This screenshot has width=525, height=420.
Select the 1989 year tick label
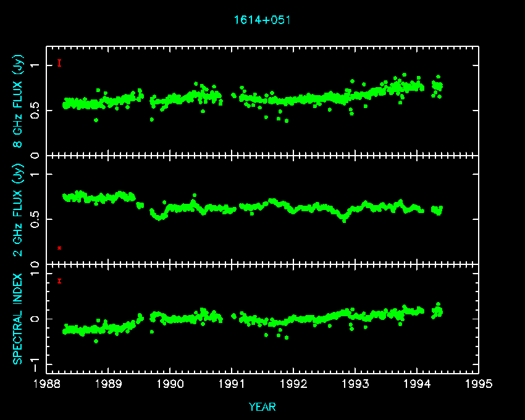[x=109, y=384]
